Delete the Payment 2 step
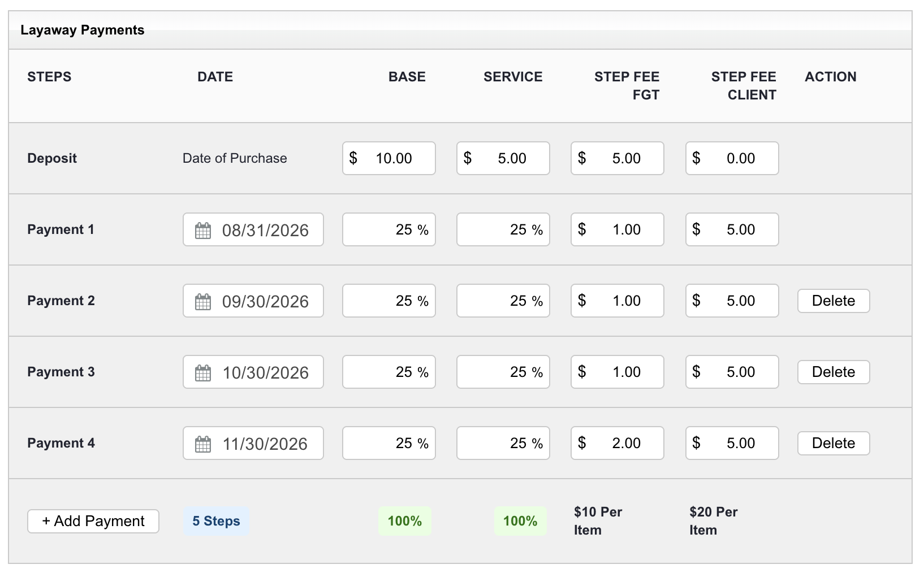This screenshot has height=573, width=924. (x=834, y=301)
